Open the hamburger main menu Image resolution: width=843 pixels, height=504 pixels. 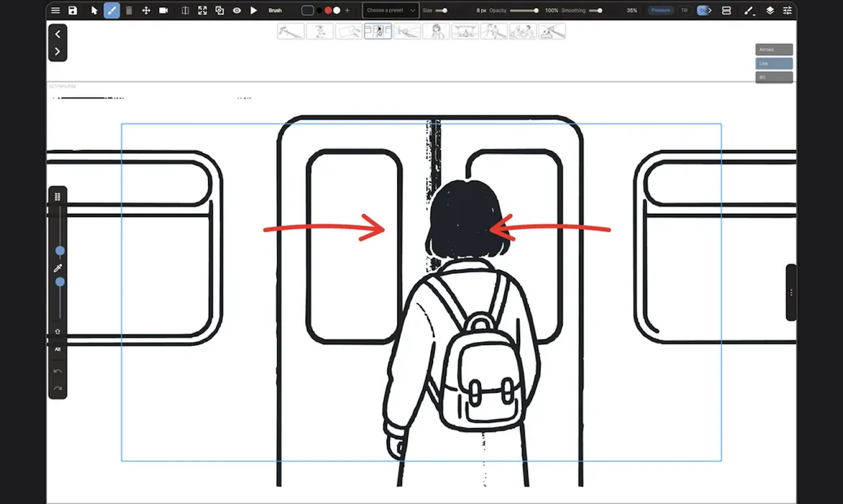[x=55, y=11]
